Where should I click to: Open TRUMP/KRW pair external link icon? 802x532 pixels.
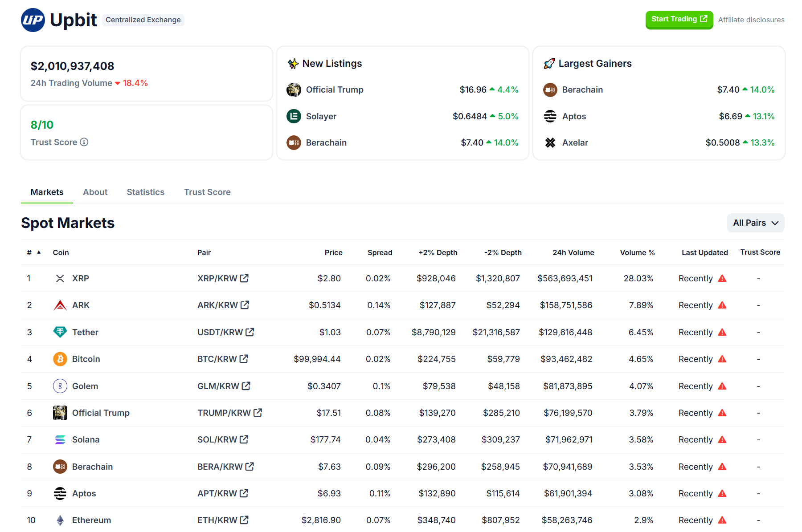pos(258,413)
